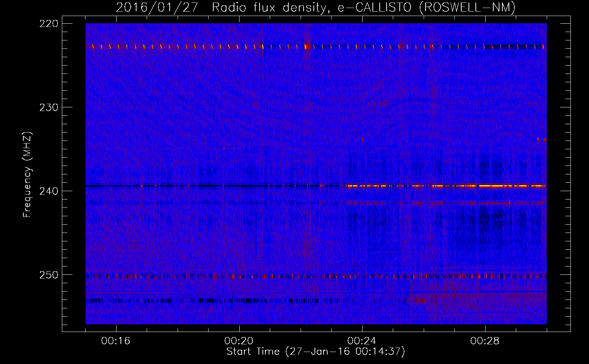Click the red spot at 234 MHz right edge
Screen dimensions: 589x364
pos(542,140)
